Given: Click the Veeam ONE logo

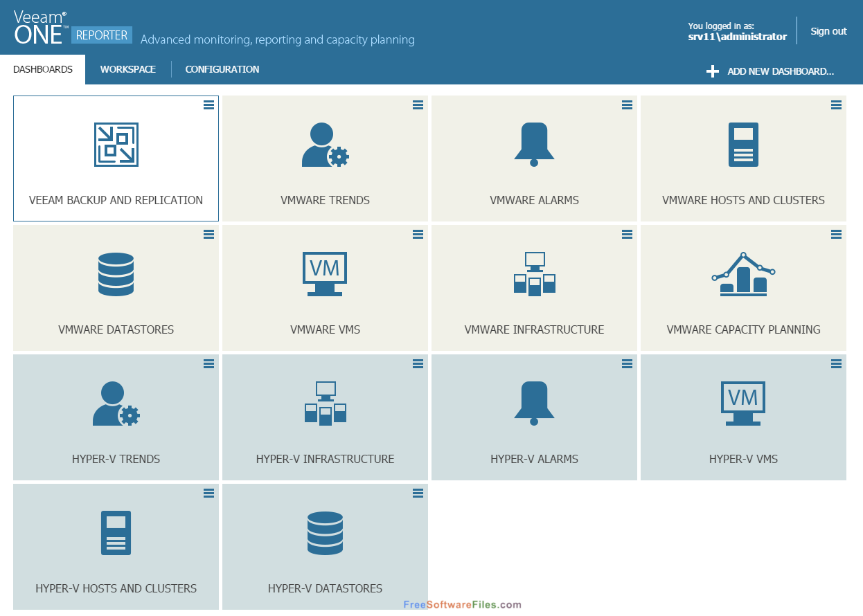Looking at the screenshot, I should (x=41, y=28).
